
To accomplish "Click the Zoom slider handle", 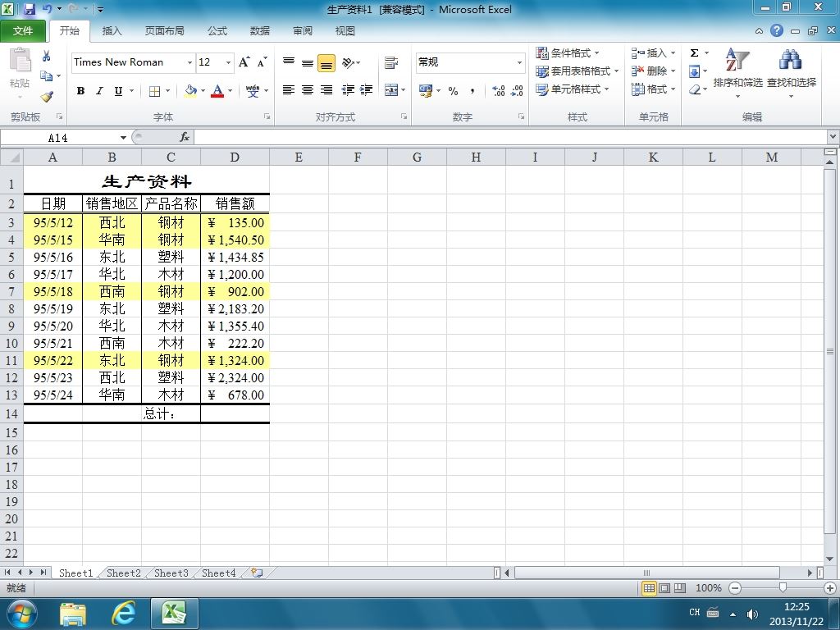I will (x=783, y=588).
